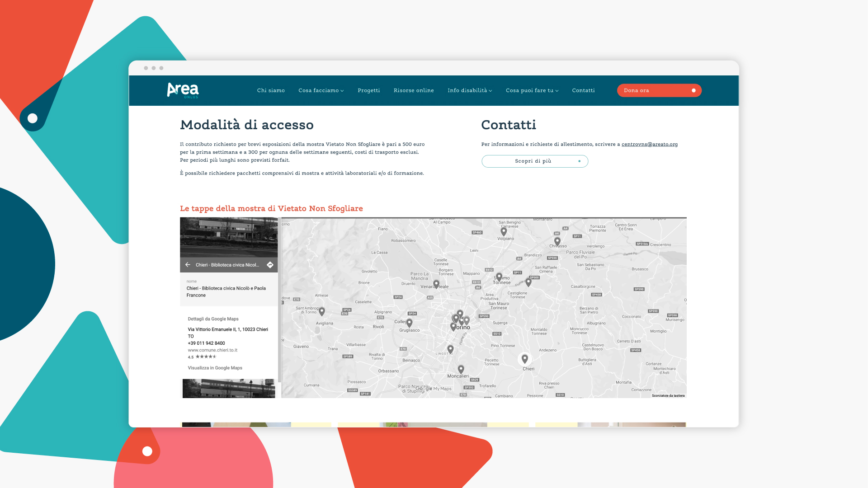
Task: Select the Avigliana map pin
Action: click(322, 311)
